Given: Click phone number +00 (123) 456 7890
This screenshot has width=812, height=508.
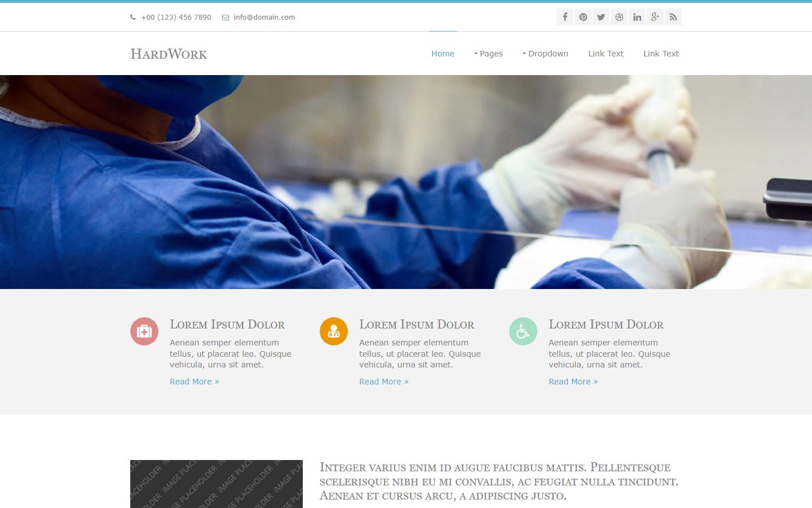Looking at the screenshot, I should coord(176,17).
